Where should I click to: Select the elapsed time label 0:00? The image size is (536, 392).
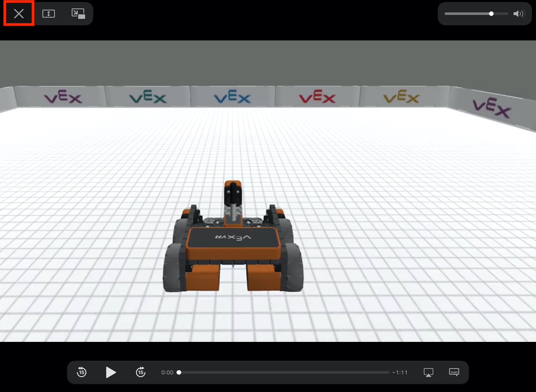coord(168,372)
